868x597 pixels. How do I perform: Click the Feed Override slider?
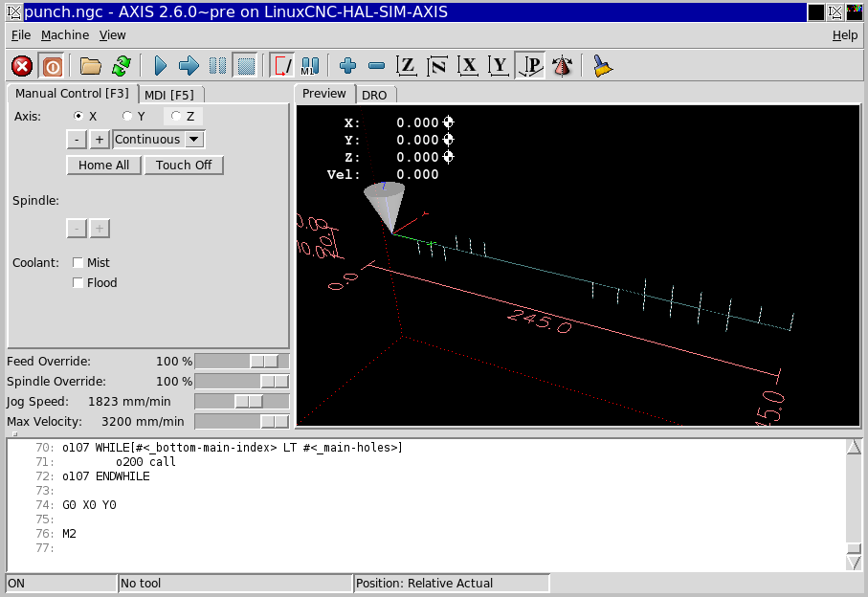242,362
